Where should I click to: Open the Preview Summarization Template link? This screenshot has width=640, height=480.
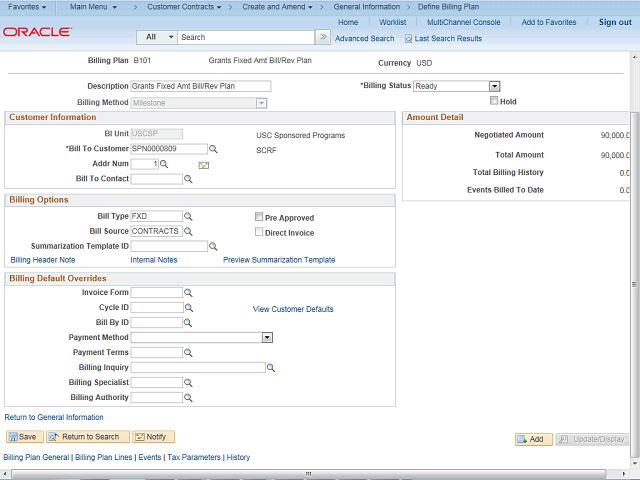point(279,260)
